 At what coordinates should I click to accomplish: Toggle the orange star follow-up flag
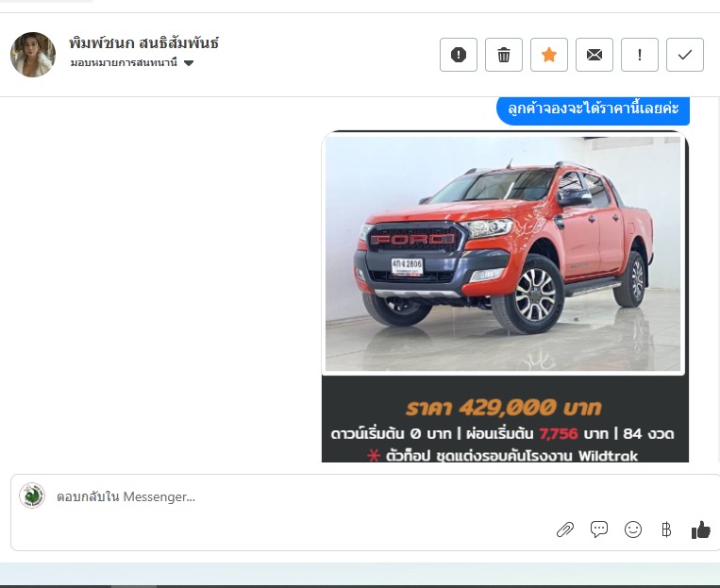click(x=548, y=55)
